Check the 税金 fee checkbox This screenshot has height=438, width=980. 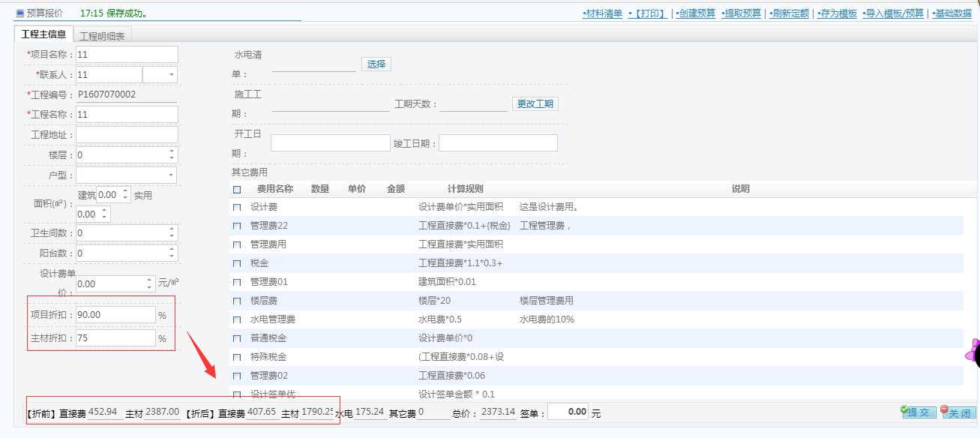[237, 262]
